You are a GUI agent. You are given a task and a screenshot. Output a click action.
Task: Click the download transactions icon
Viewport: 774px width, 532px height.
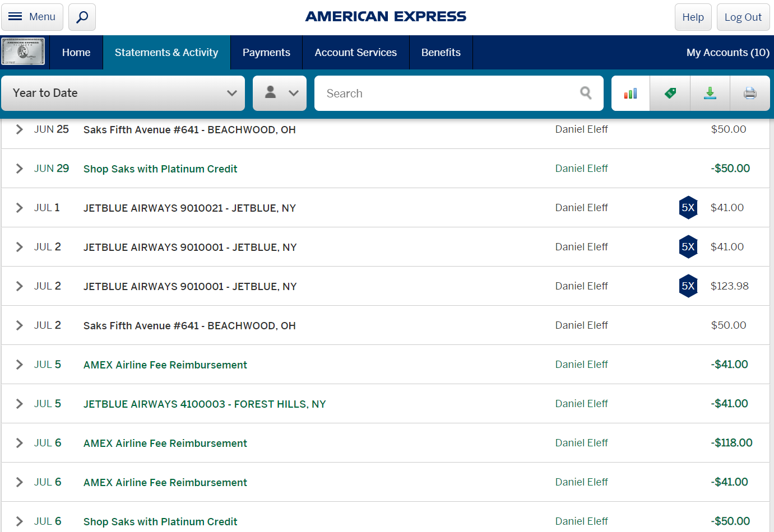click(x=710, y=93)
